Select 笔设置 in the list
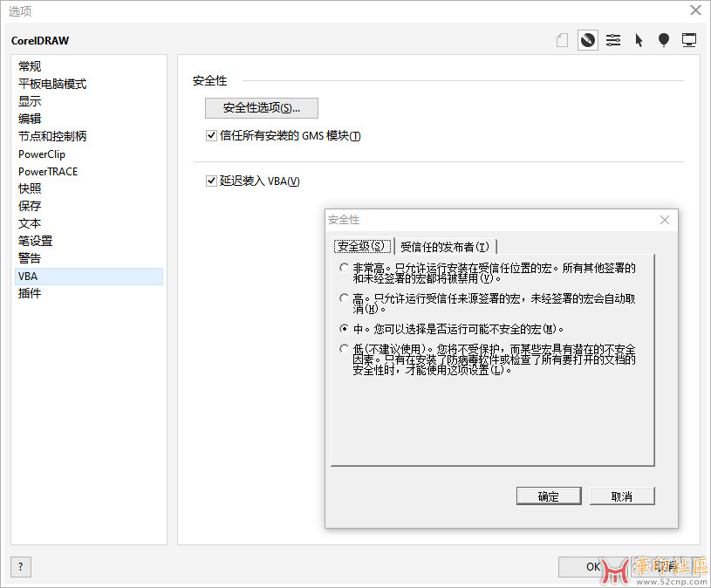Viewport: 711px width, 588px height. pos(89,241)
